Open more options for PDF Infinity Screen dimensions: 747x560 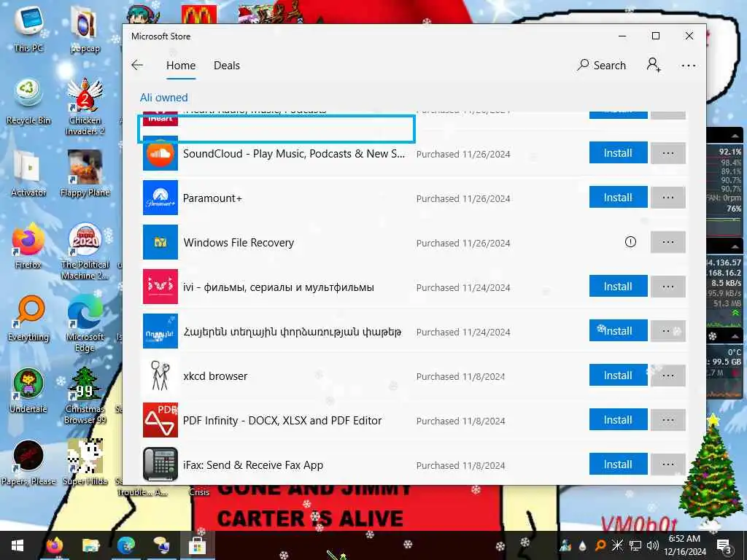tap(668, 419)
